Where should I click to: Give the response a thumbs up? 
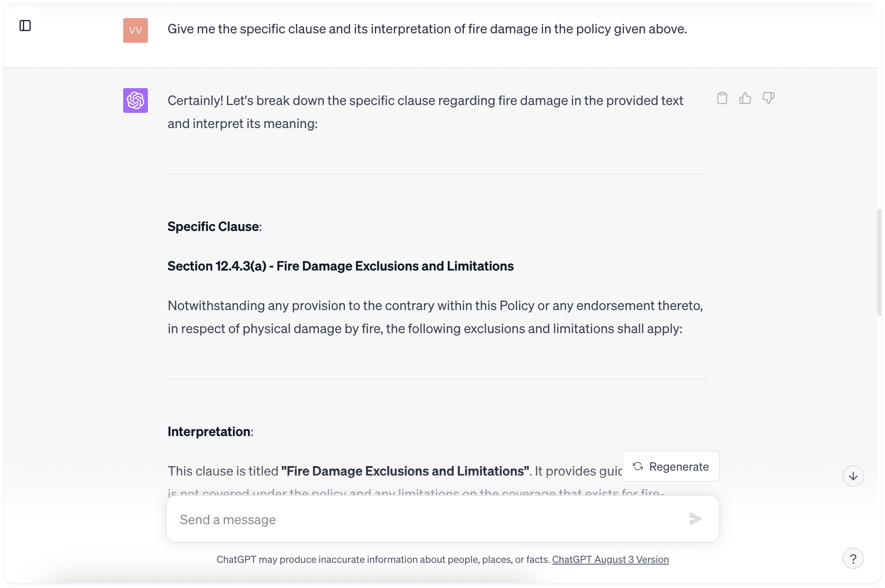click(745, 98)
